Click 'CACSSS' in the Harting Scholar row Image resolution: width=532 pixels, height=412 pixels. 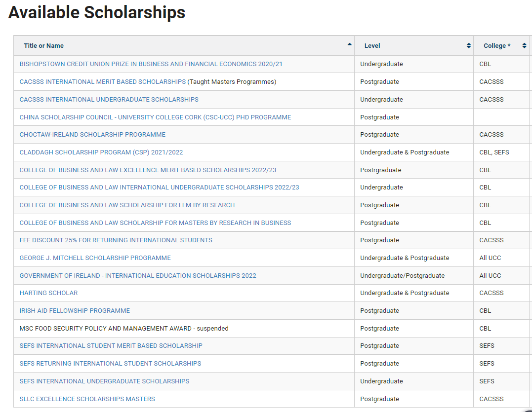pos(491,293)
